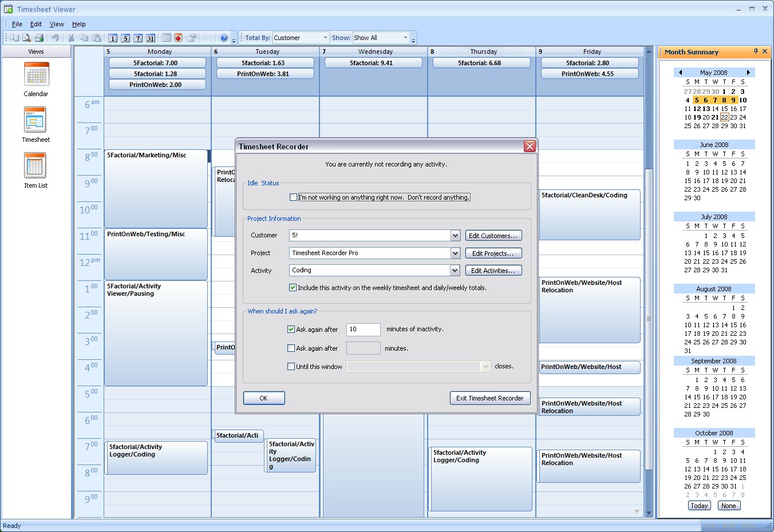The image size is (774, 532).
Task: Select the Work Week '5' view icon
Action: pos(126,38)
